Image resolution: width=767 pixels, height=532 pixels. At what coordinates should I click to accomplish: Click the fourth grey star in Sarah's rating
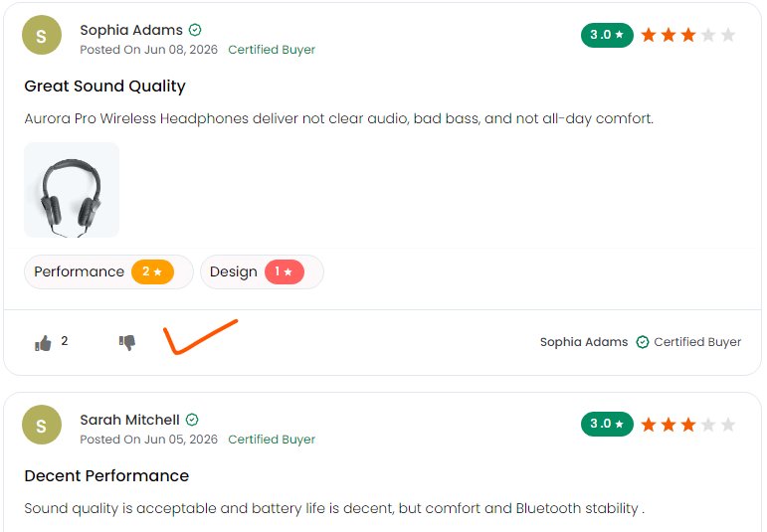click(708, 425)
